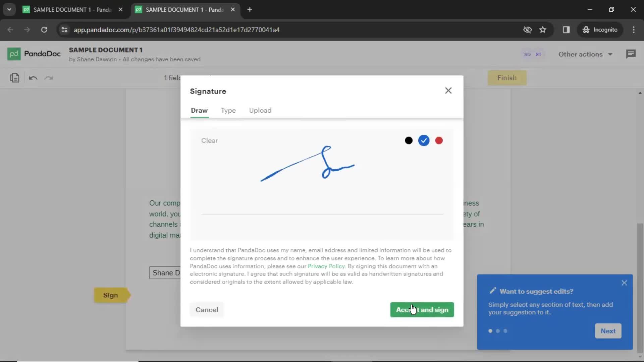The height and width of the screenshot is (362, 644).
Task: Select the red ink color option
Action: (439, 140)
